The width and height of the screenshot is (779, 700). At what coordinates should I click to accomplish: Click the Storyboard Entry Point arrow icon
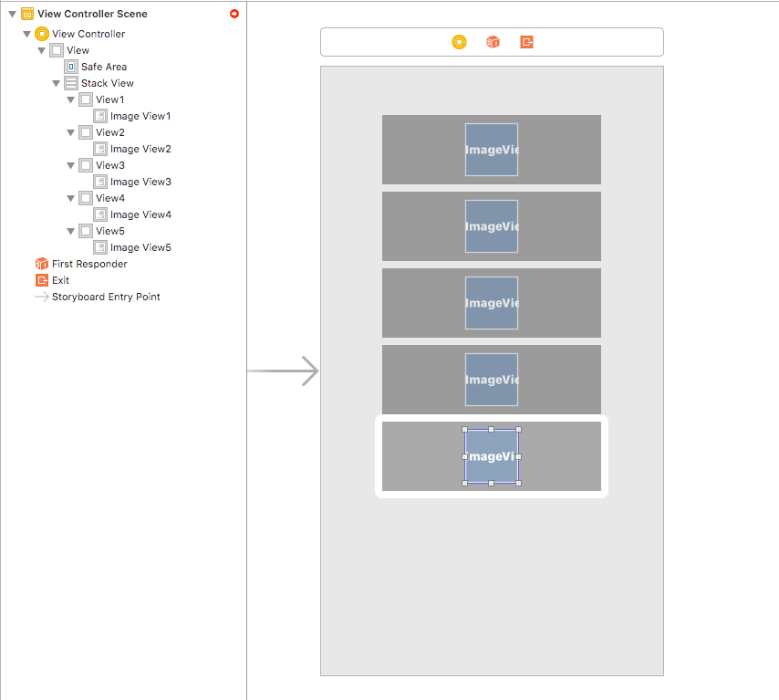[x=41, y=297]
